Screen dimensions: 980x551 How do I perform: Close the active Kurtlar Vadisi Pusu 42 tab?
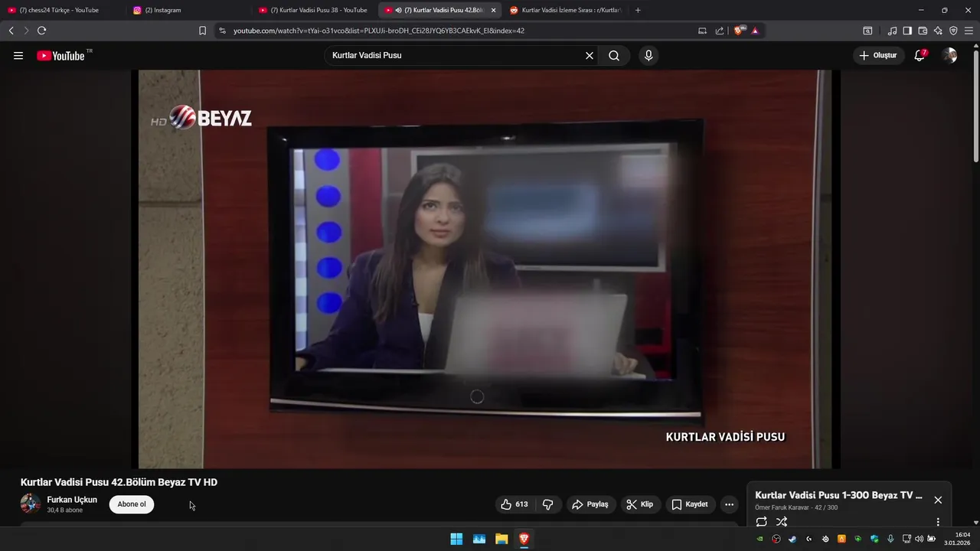coord(493,10)
